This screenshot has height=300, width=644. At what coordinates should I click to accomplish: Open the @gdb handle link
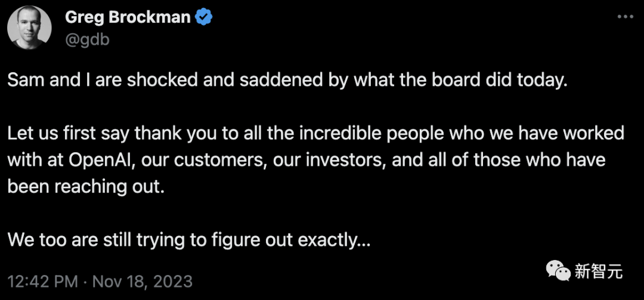click(x=87, y=39)
